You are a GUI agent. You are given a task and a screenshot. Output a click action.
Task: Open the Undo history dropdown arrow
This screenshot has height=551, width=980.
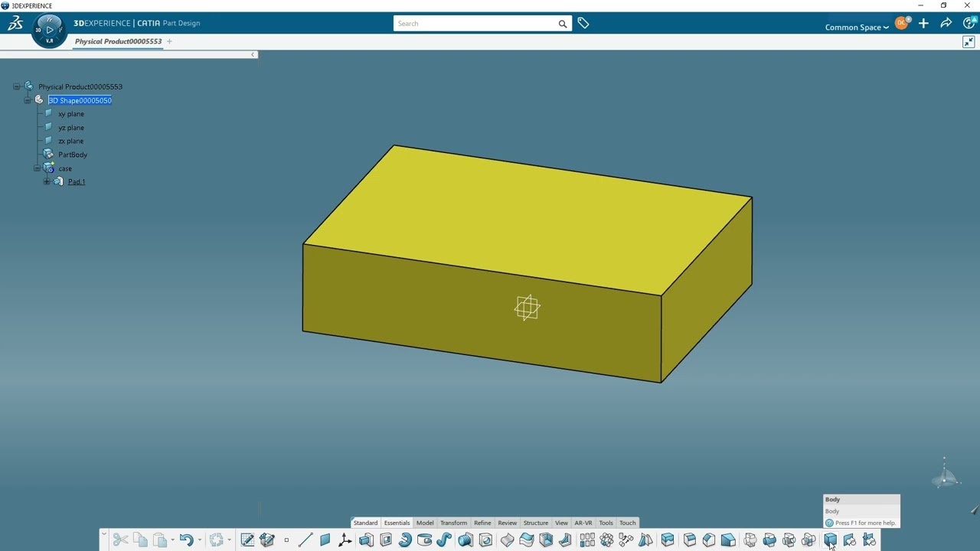point(199,540)
